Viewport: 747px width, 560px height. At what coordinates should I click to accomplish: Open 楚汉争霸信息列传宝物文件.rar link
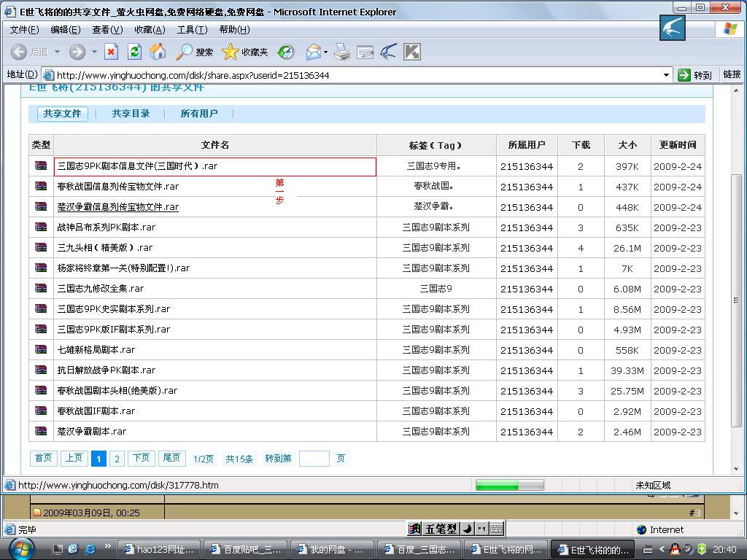118,207
